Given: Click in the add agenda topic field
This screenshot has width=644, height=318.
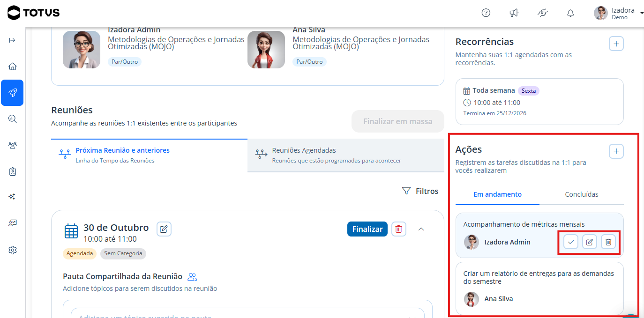Looking at the screenshot, I should (x=247, y=313).
